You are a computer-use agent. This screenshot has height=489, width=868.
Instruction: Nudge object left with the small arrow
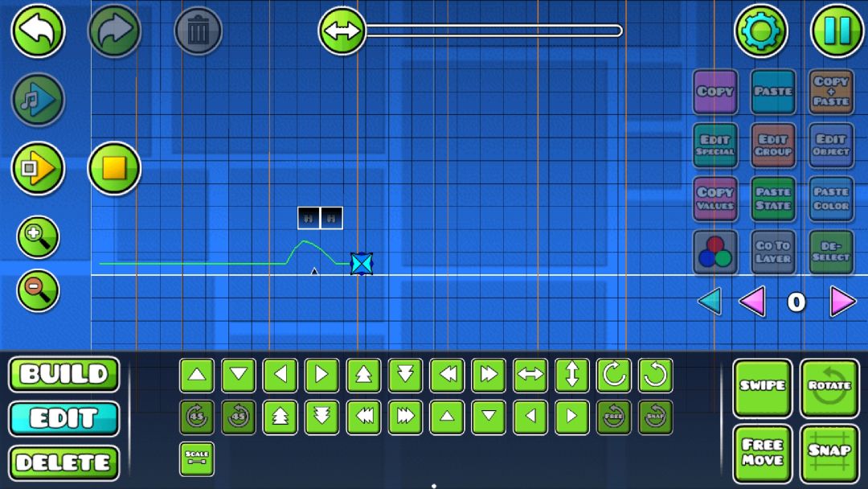coord(530,417)
